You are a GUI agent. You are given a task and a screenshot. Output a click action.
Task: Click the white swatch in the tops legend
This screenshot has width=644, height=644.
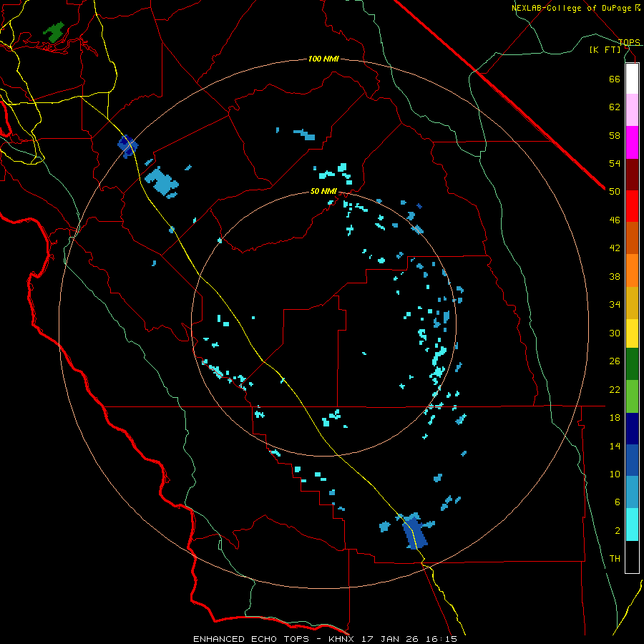632,79
